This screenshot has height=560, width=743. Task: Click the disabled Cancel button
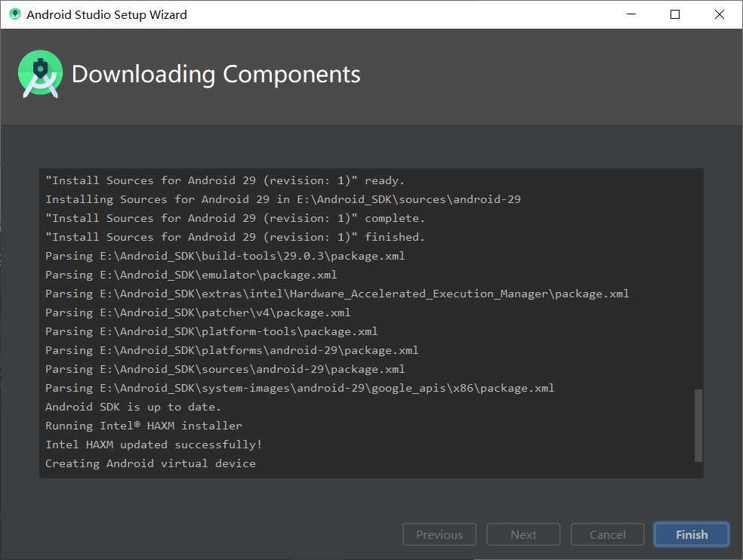click(608, 534)
